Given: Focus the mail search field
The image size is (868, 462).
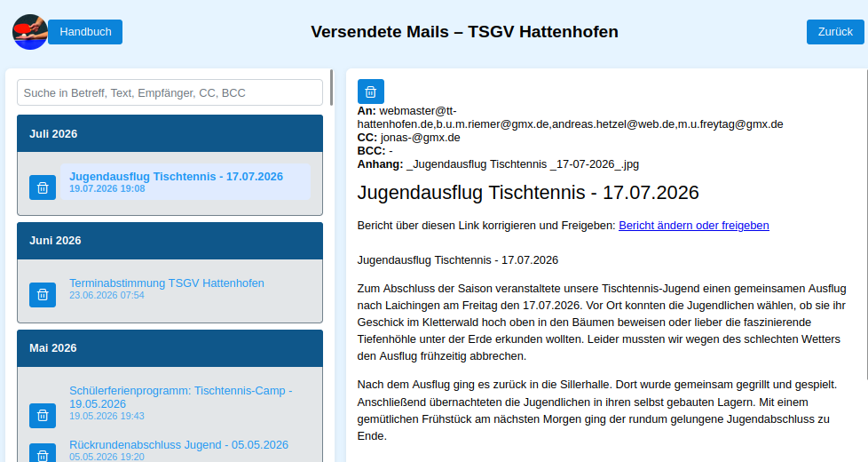Looking at the screenshot, I should coord(170,92).
